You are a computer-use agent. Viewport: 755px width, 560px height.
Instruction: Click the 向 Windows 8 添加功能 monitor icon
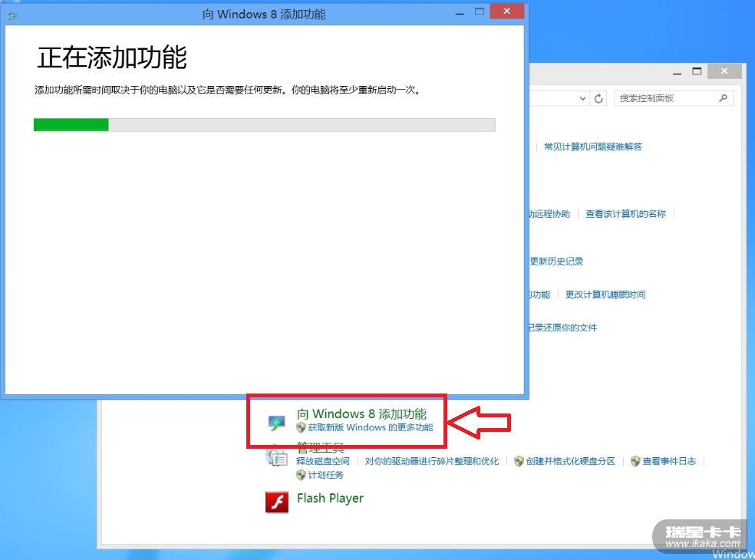click(x=276, y=422)
